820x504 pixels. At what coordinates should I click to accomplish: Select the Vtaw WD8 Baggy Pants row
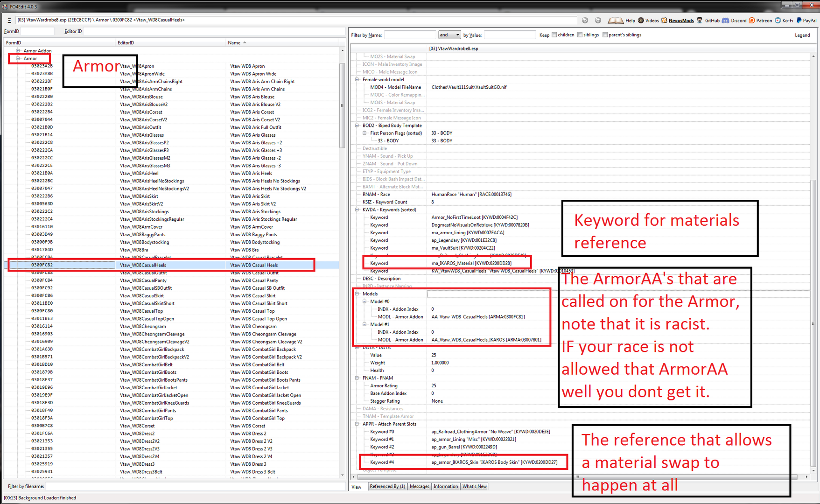[172, 235]
